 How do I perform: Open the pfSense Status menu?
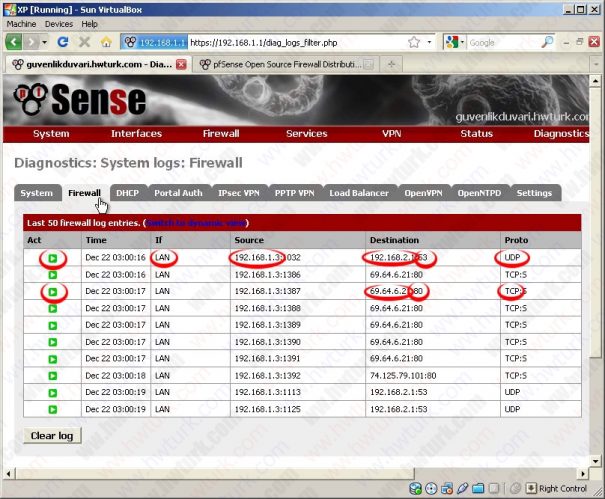477,134
